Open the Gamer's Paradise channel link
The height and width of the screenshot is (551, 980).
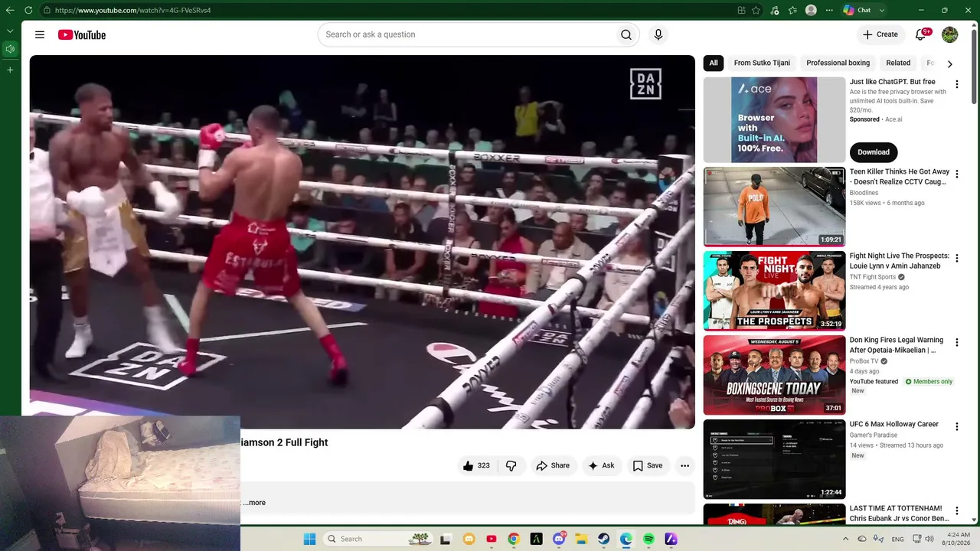coord(874,435)
